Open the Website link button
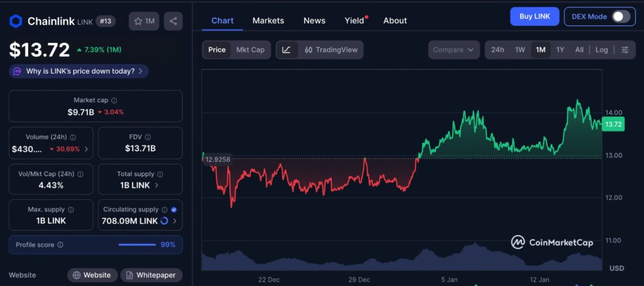Viewport: 644px width, 286px height. click(92, 275)
